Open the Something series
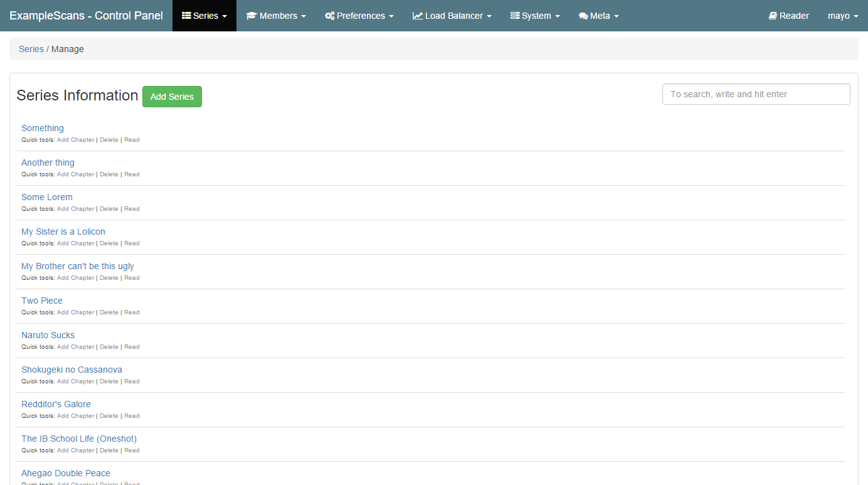The image size is (868, 485). (43, 128)
